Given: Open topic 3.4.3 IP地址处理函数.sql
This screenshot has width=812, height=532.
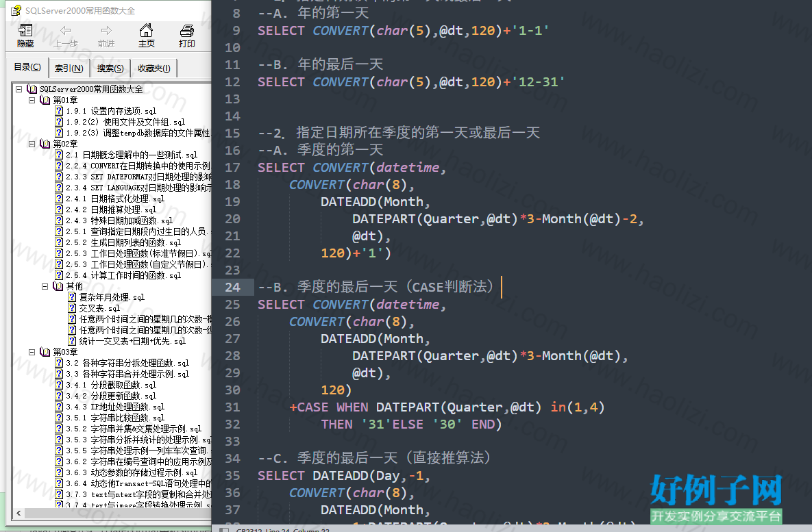Looking at the screenshot, I should pos(115,407).
